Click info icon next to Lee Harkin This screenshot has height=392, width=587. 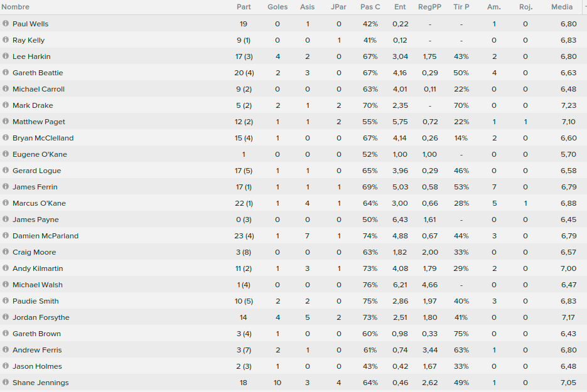[6, 56]
